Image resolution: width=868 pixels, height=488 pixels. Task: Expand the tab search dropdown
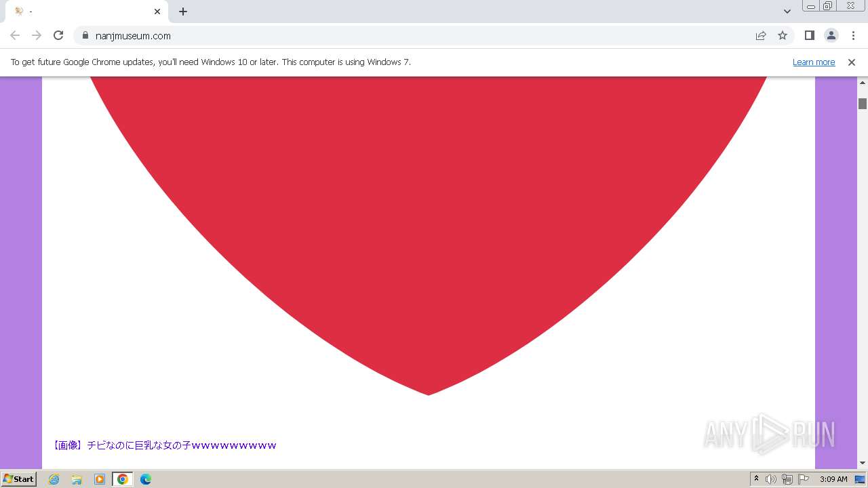pyautogui.click(x=787, y=12)
